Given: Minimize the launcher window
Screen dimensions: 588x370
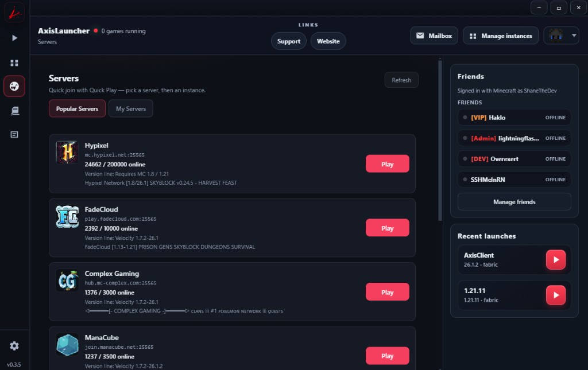Looking at the screenshot, I should tap(539, 7).
